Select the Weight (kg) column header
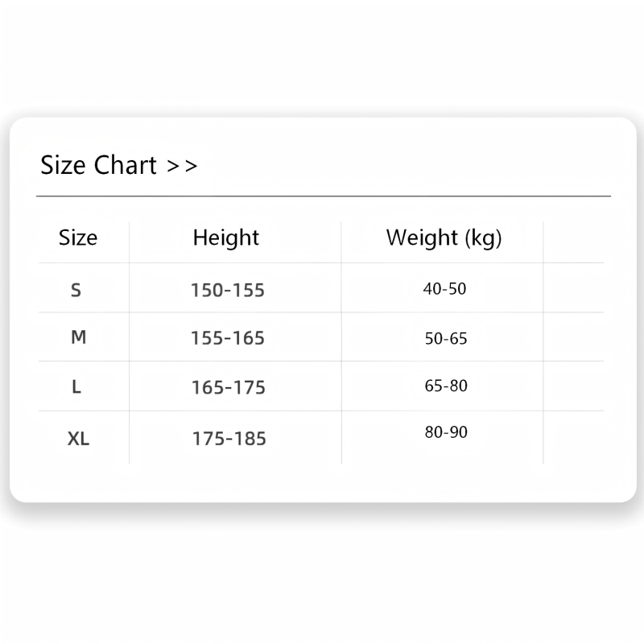The width and height of the screenshot is (644, 644). 444,237
